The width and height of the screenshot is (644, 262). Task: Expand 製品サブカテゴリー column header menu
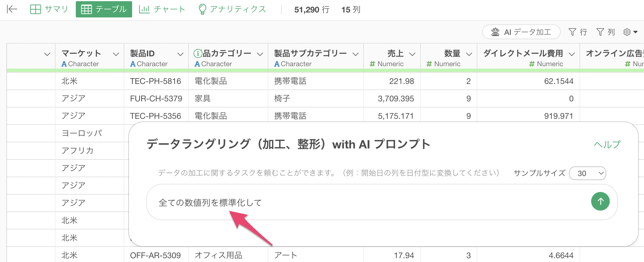click(355, 54)
